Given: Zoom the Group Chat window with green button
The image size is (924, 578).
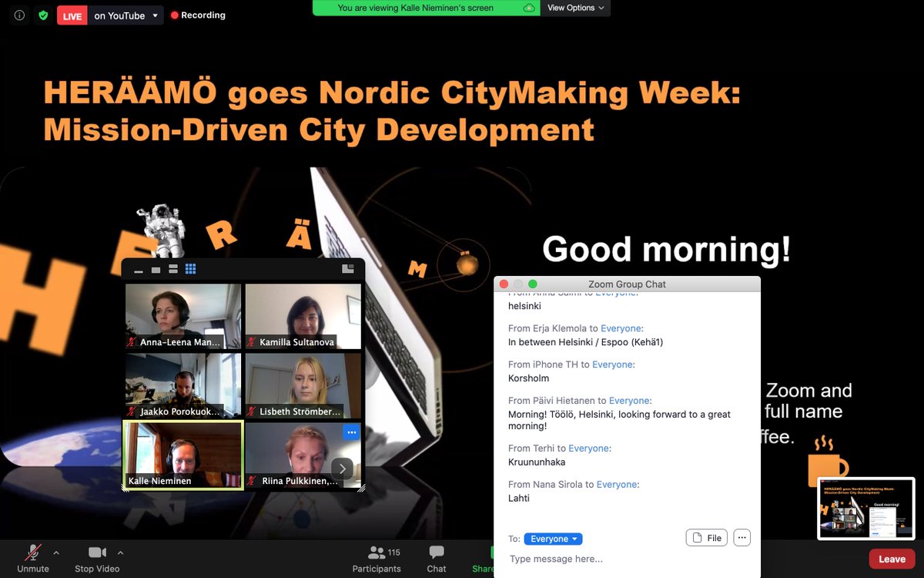Looking at the screenshot, I should coord(532,284).
